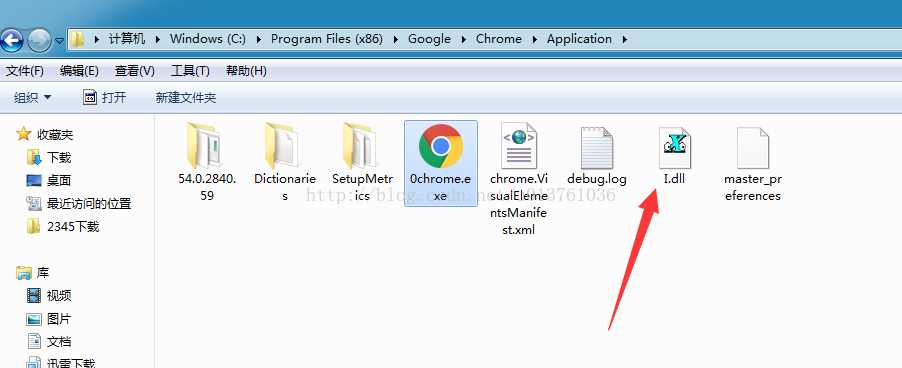Viewport: 902px width, 368px height.
Task: Expand arrow between 计算机 and Windows (C:)
Action: (158, 40)
